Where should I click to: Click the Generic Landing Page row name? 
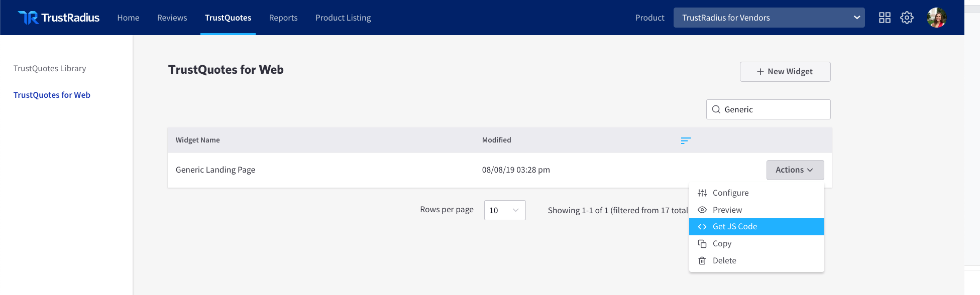(x=215, y=170)
